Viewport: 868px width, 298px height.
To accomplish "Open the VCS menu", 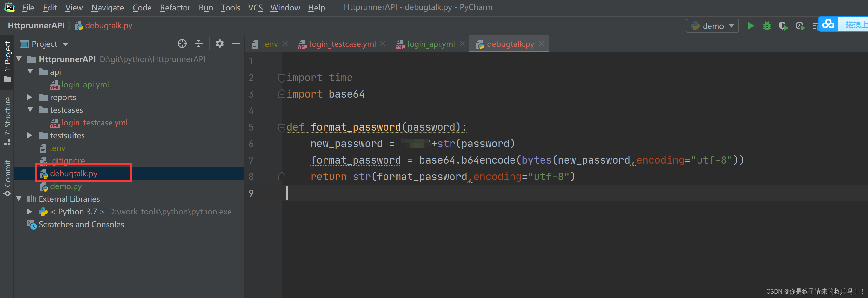I will [255, 7].
